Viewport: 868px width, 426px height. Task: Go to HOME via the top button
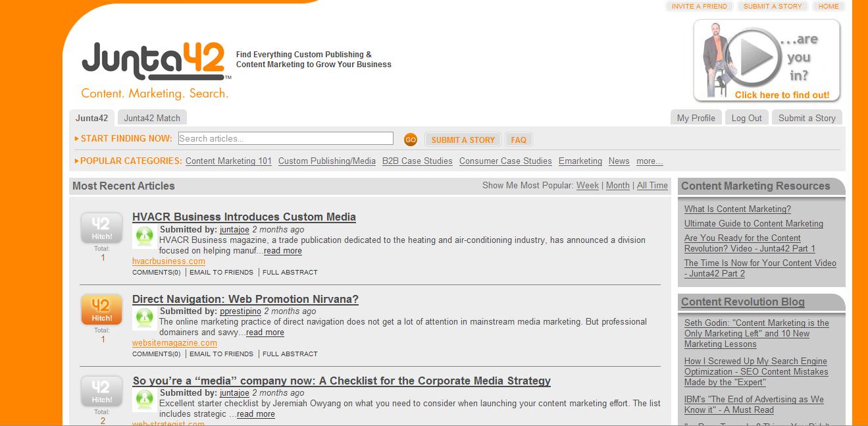tap(829, 6)
